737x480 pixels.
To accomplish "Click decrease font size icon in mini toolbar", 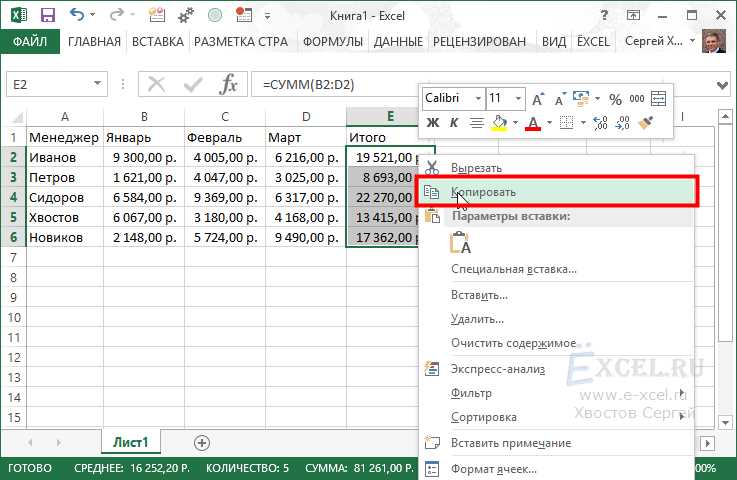I will 559,99.
